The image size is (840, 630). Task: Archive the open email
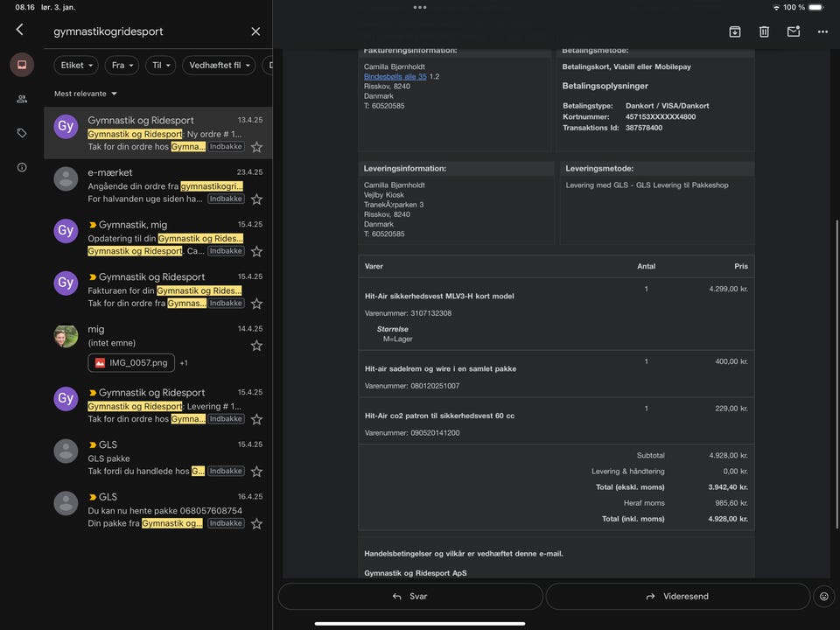point(735,31)
